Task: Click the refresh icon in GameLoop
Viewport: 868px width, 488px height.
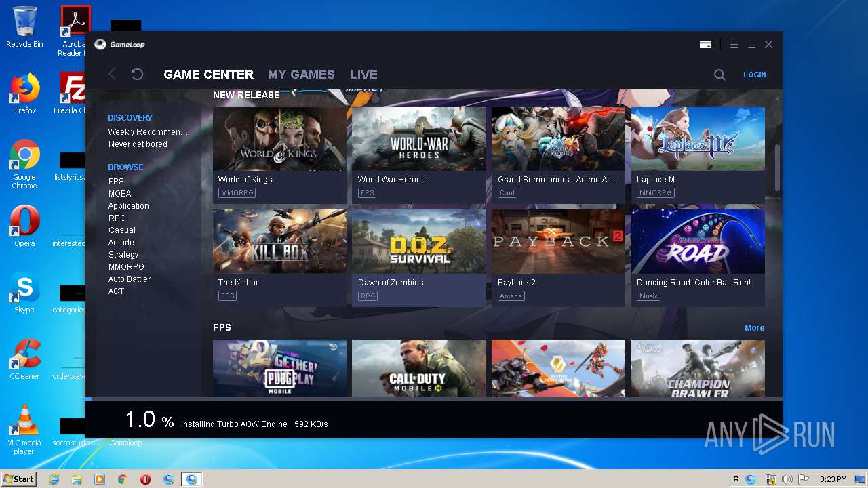Action: click(137, 75)
